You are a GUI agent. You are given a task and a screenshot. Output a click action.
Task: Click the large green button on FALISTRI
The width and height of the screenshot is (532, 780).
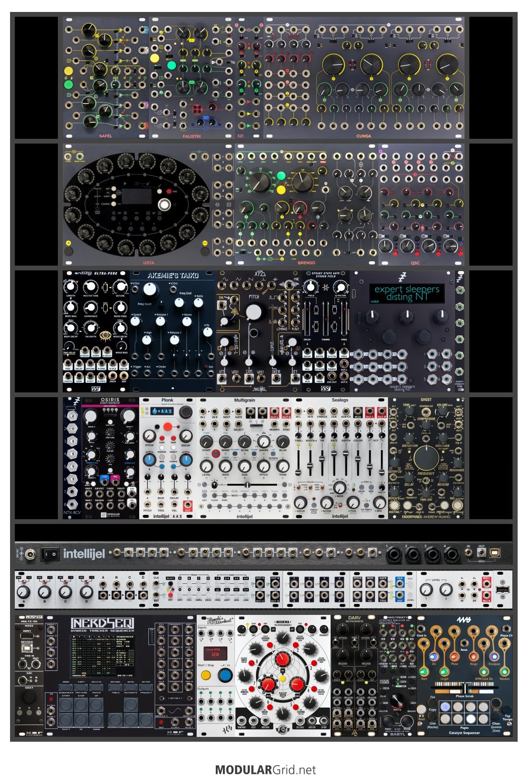point(171,65)
